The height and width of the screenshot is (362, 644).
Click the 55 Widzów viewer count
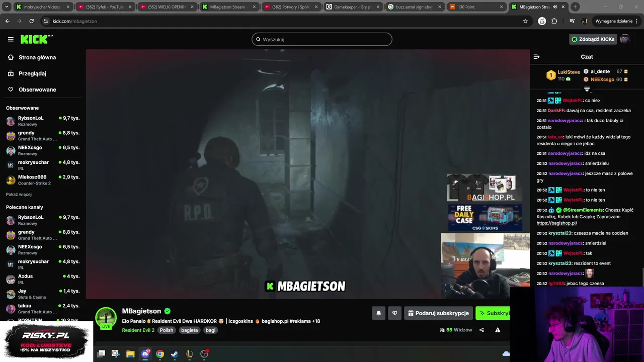pos(456,330)
